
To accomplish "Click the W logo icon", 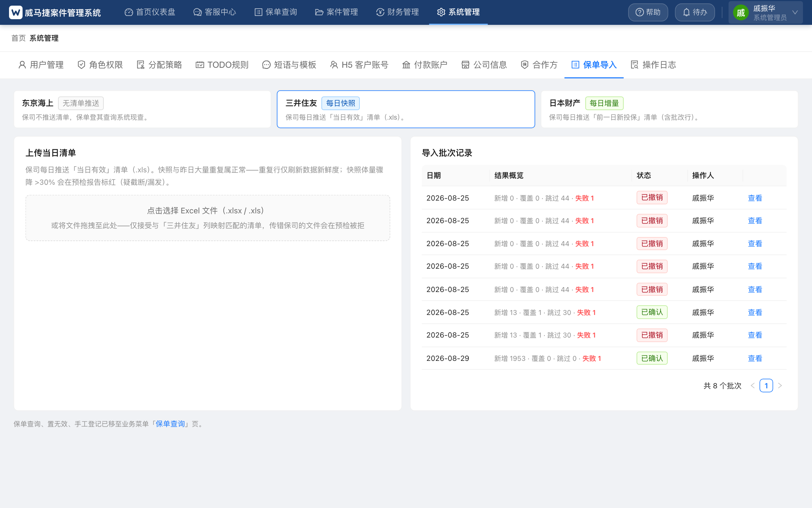I will [x=16, y=12].
